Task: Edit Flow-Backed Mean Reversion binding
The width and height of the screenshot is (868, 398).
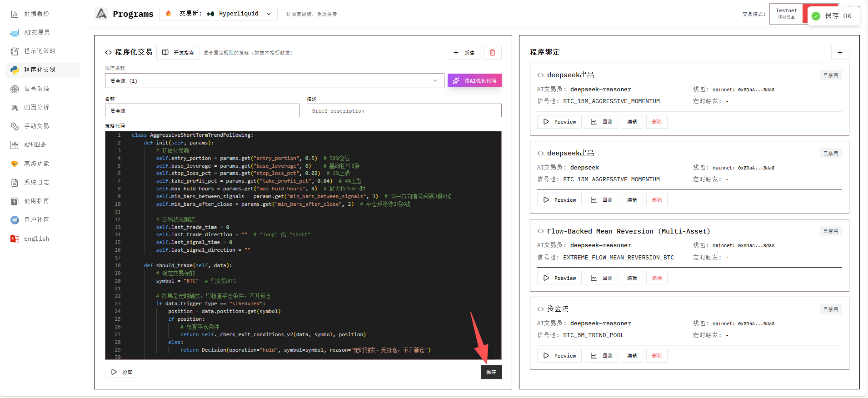Action: click(632, 278)
